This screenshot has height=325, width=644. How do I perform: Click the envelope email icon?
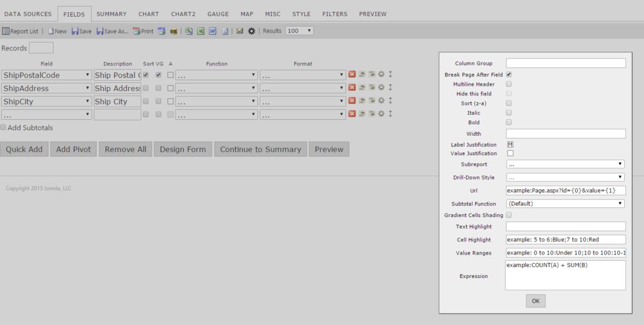coord(240,31)
